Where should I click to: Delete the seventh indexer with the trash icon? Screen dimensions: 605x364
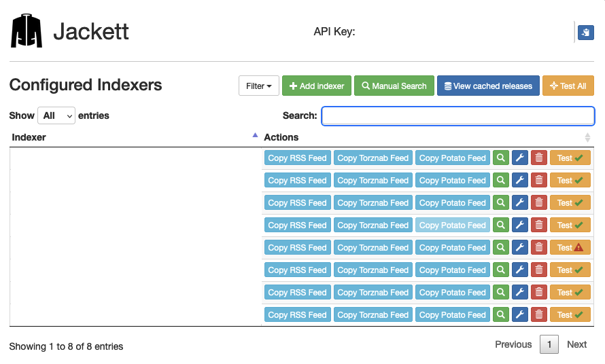pos(539,292)
